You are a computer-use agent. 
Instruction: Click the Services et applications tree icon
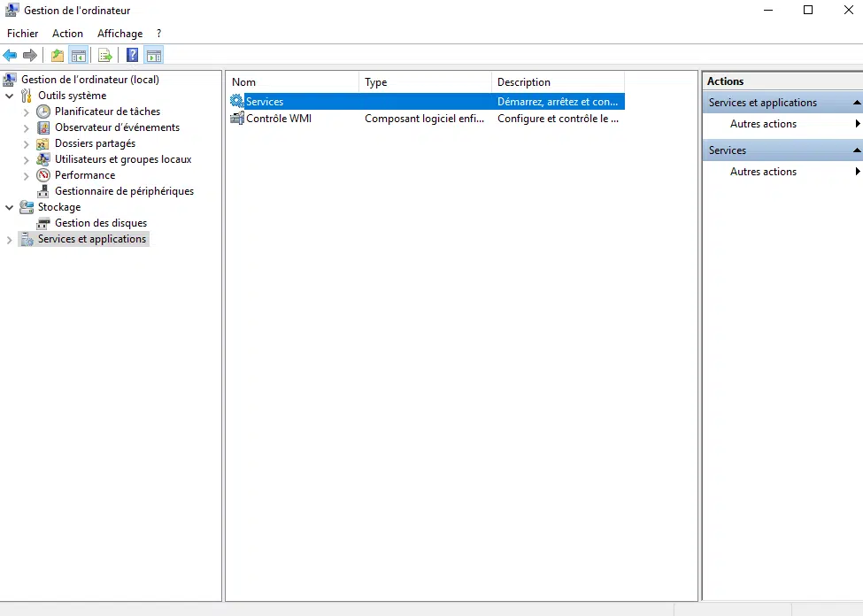pyautogui.click(x=27, y=239)
